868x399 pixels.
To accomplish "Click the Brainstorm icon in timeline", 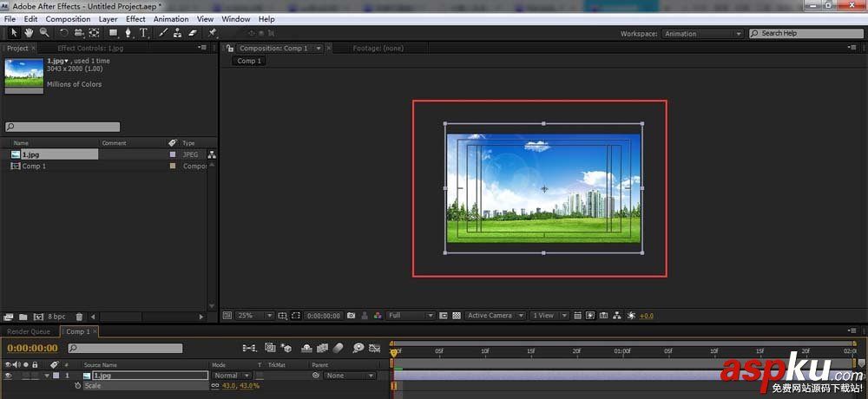I will pos(358,348).
